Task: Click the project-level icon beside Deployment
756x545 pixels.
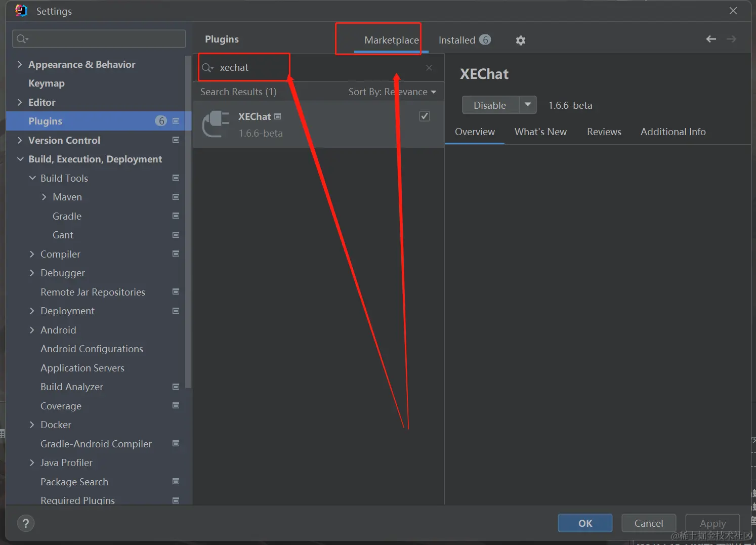Action: click(176, 311)
